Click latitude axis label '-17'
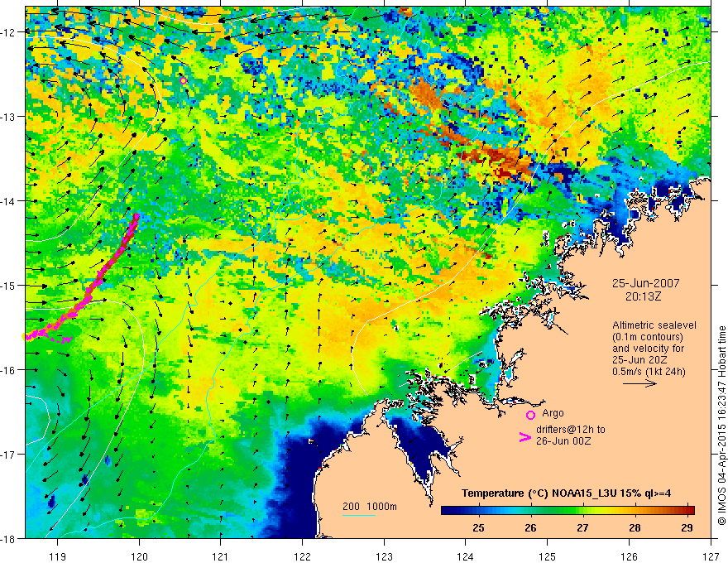728x563 pixels. (10, 454)
